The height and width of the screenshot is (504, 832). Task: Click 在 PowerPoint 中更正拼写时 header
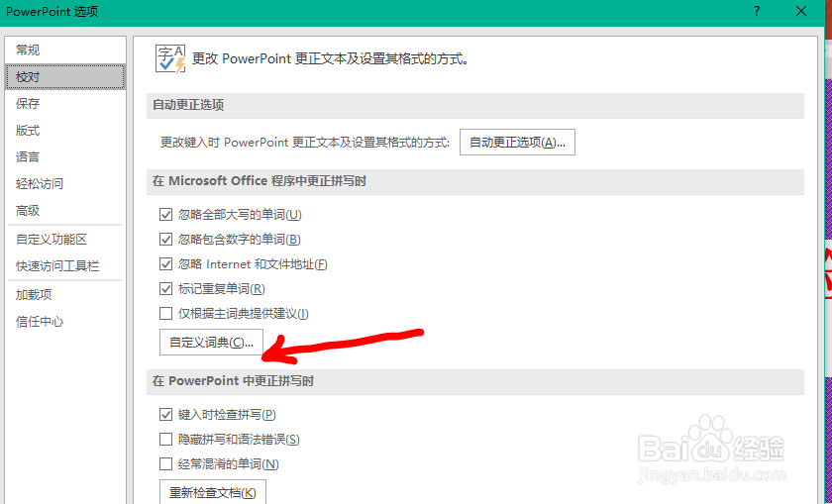point(474,381)
